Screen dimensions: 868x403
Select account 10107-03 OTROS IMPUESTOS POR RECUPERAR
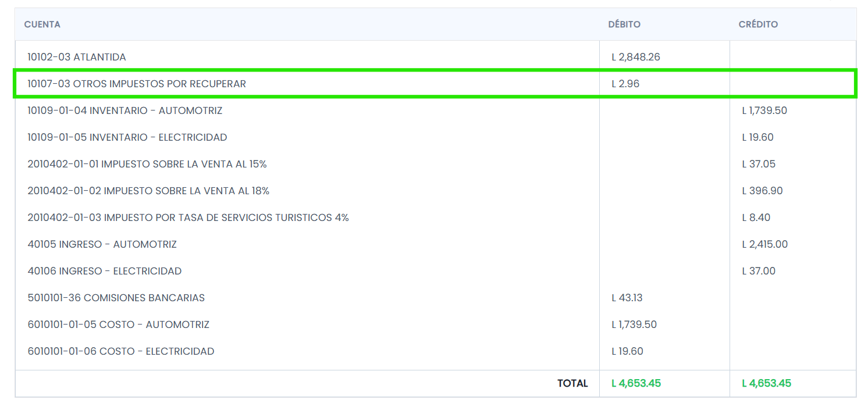[x=137, y=84]
